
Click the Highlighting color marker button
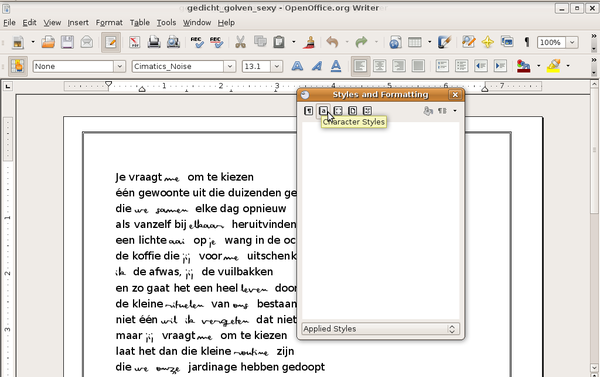[x=553, y=66]
